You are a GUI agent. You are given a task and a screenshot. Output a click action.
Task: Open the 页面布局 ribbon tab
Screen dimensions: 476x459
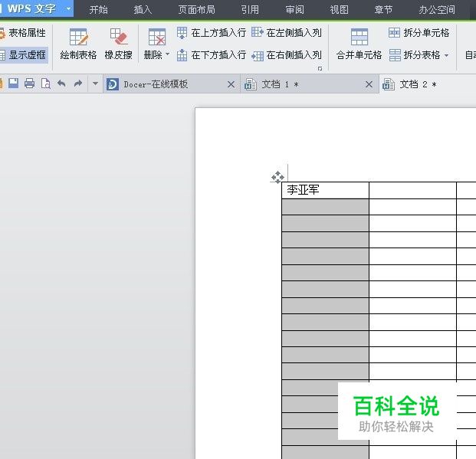tap(196, 9)
